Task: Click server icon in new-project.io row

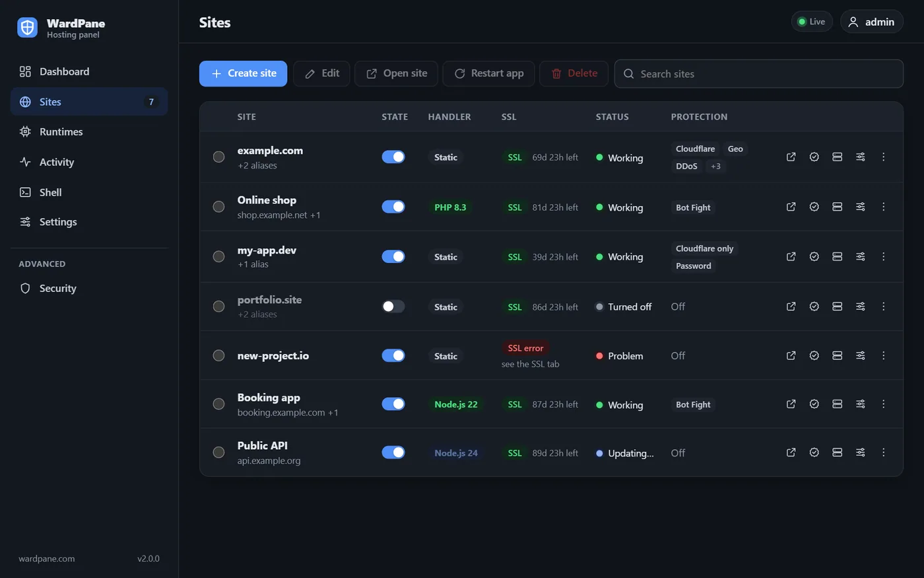Action: coord(837,355)
